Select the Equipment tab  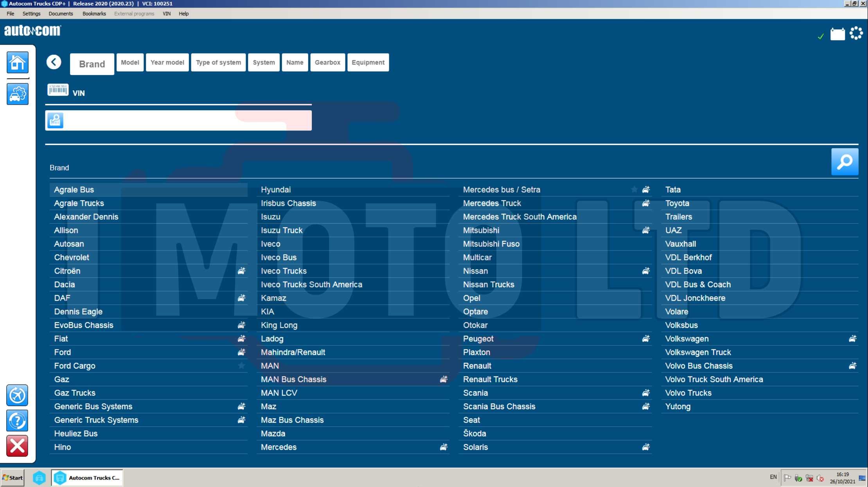[368, 63]
